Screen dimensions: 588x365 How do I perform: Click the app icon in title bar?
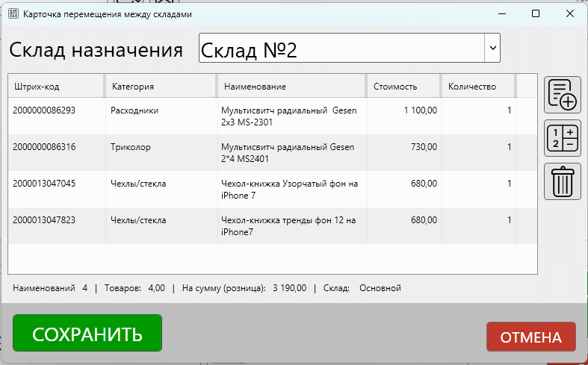13,14
